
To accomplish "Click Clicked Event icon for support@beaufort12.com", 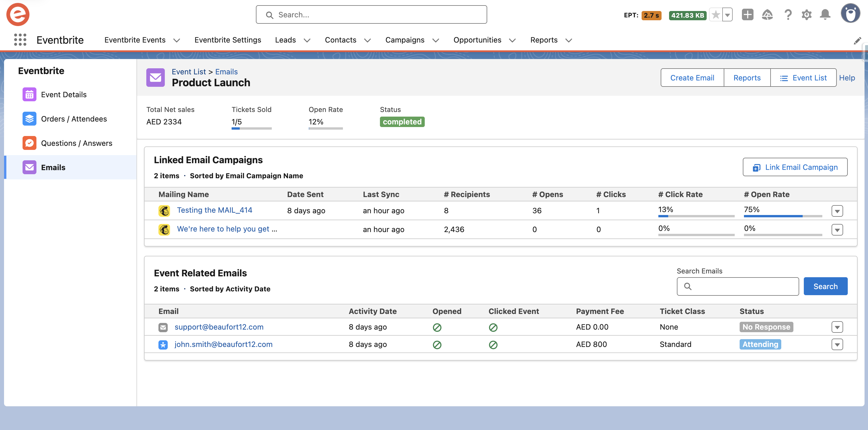I will (493, 327).
